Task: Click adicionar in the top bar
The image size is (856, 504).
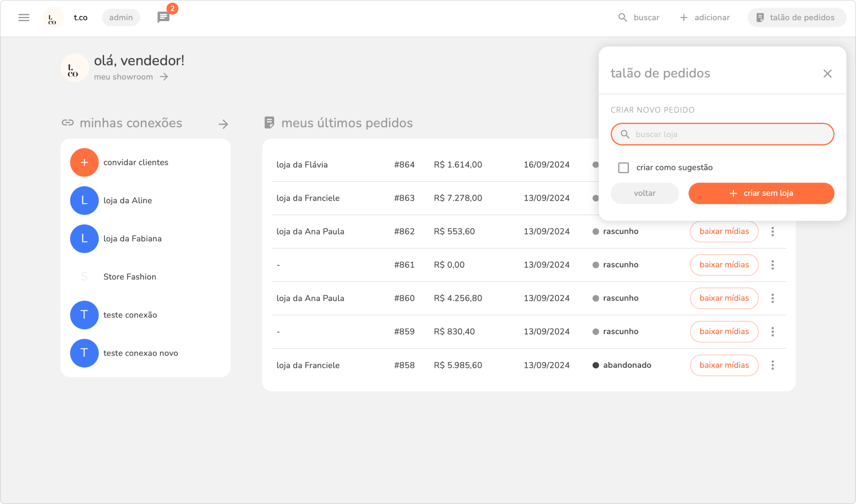Action: click(x=705, y=17)
